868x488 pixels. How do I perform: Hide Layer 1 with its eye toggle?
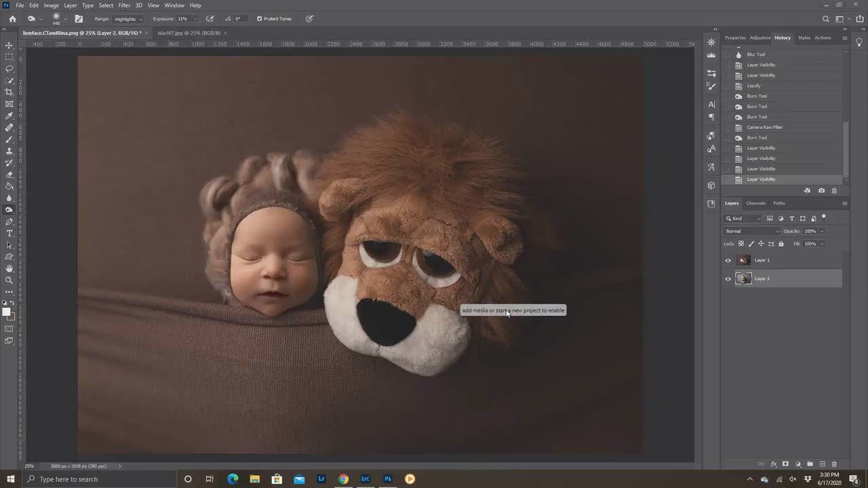click(x=728, y=260)
